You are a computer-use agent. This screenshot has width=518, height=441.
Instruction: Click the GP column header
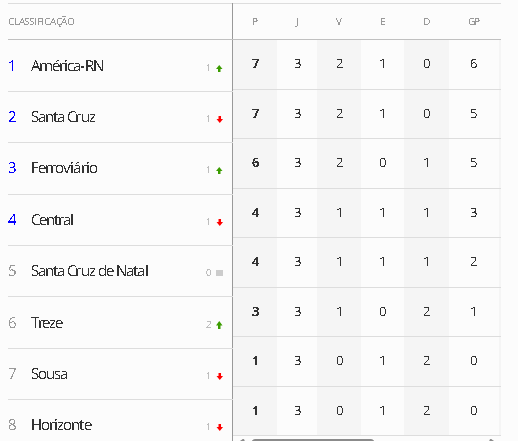(474, 22)
